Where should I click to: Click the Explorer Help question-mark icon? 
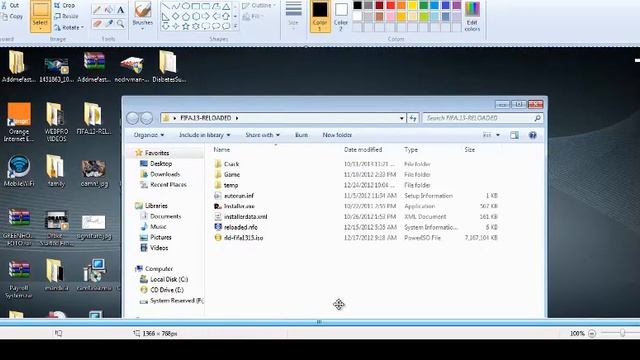click(x=533, y=135)
